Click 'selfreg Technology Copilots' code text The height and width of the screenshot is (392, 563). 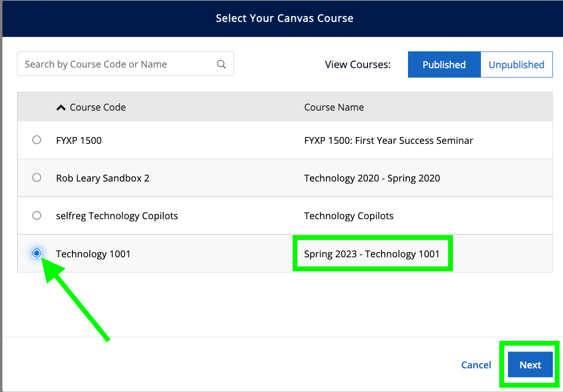point(117,216)
